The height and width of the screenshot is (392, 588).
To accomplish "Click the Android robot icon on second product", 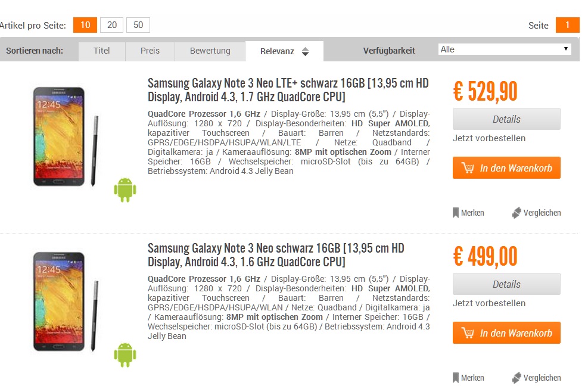I will (125, 355).
